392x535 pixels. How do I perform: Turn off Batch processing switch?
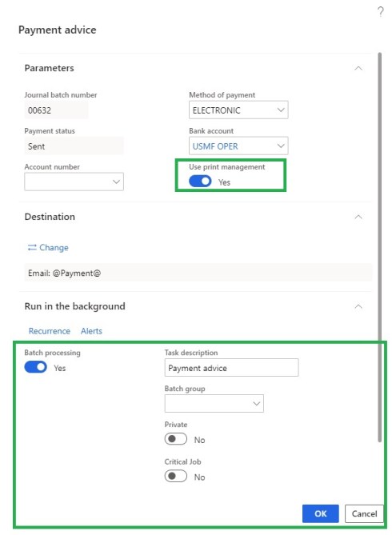click(x=35, y=367)
